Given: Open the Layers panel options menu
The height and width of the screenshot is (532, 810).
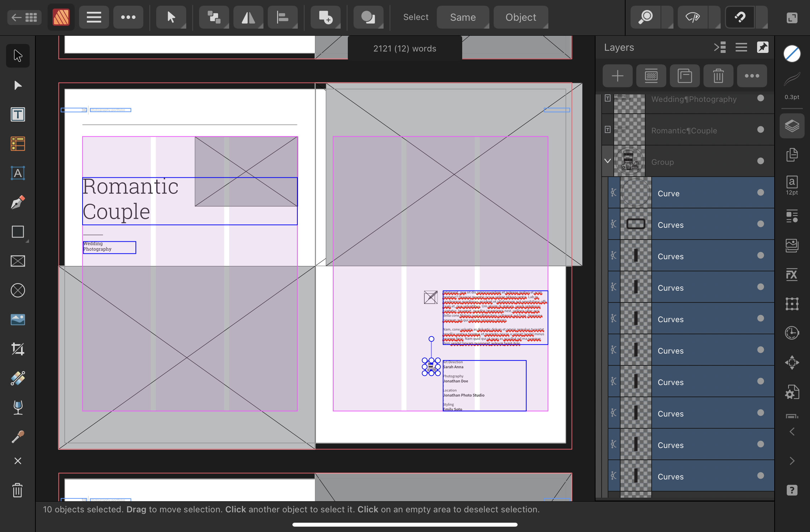Looking at the screenshot, I should 741,47.
